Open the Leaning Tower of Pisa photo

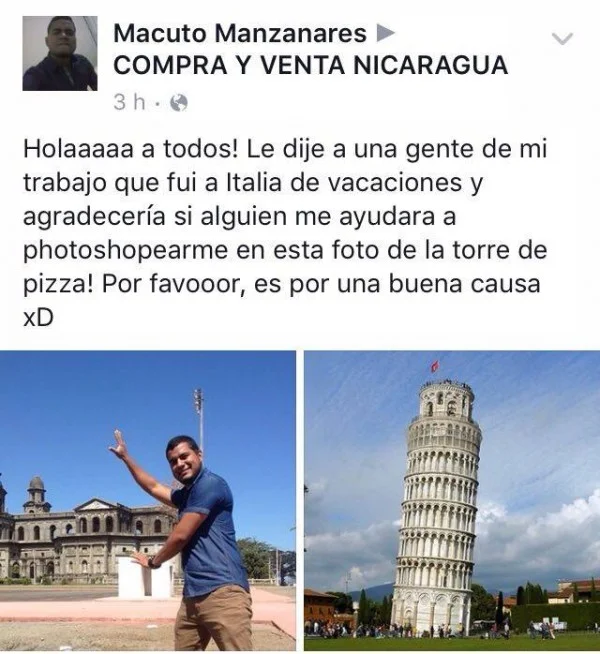(452, 501)
